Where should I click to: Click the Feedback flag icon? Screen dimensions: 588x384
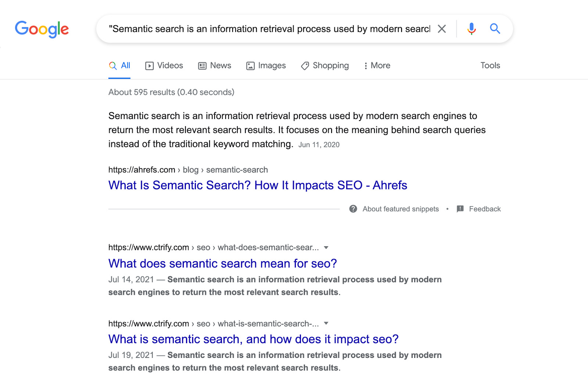(460, 209)
